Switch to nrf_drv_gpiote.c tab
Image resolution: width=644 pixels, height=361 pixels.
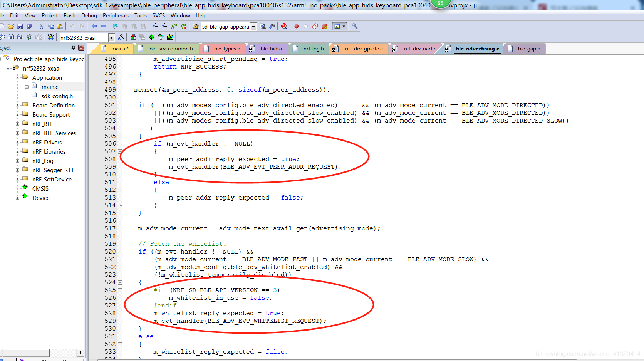[x=359, y=49]
